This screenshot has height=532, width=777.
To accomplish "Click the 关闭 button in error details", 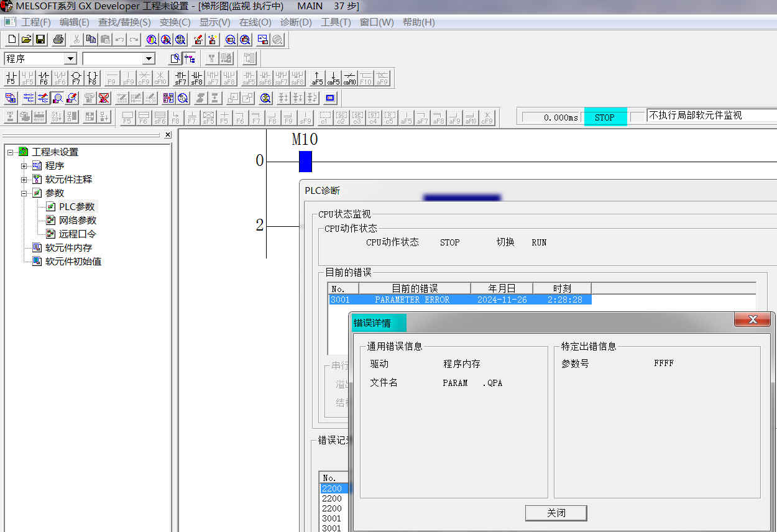I will [556, 513].
